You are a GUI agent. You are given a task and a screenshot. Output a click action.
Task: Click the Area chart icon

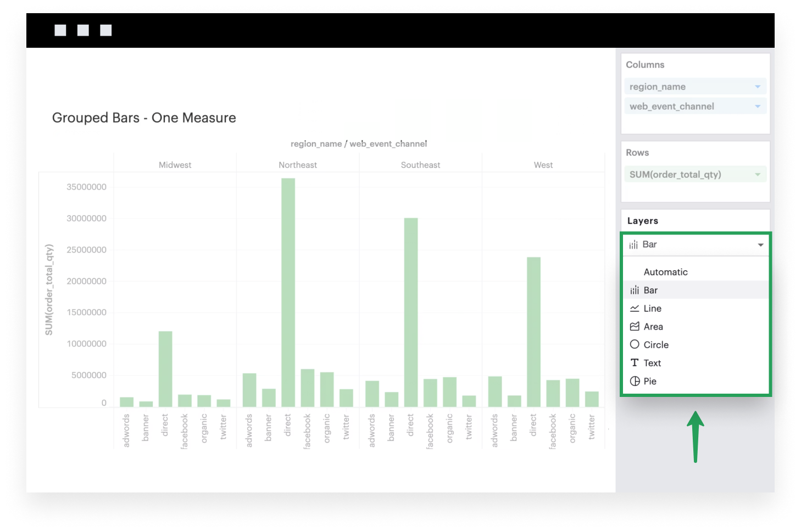635,327
